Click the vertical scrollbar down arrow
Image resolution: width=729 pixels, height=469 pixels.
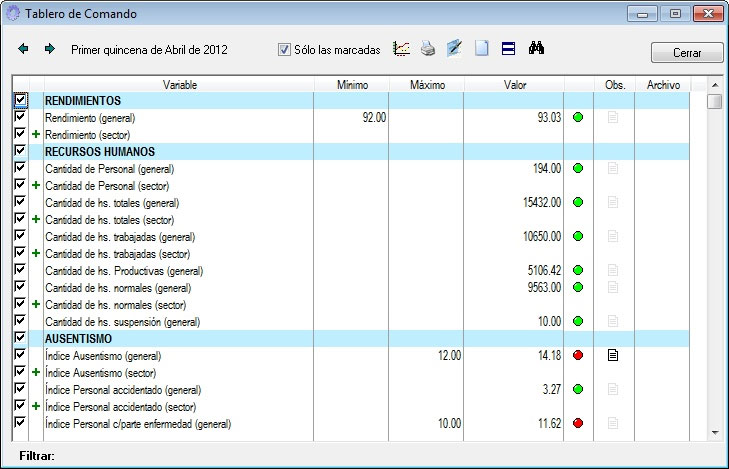point(714,432)
